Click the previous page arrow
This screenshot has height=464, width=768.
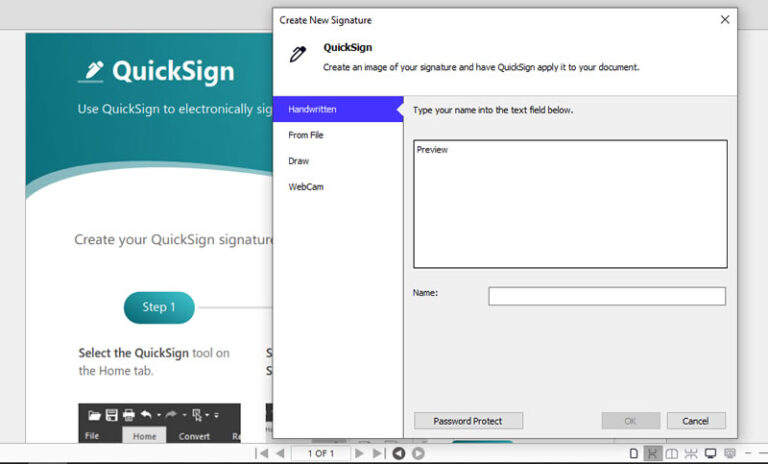[279, 453]
